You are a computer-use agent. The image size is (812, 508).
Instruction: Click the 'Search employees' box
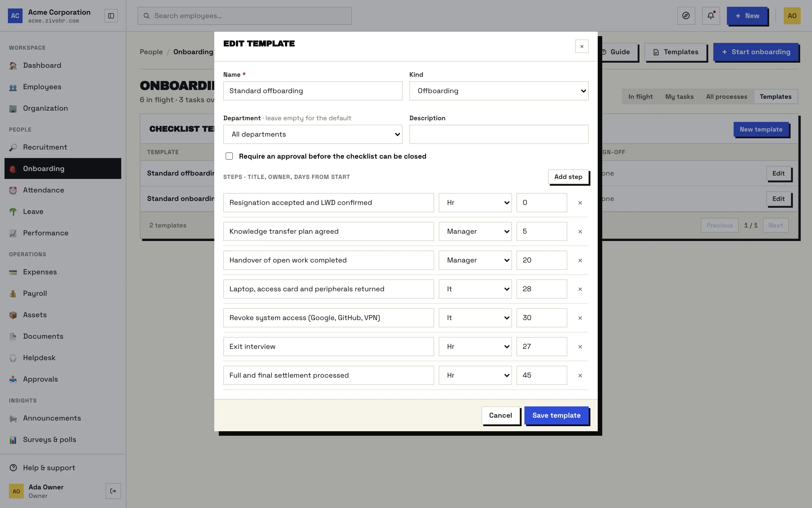[245, 16]
